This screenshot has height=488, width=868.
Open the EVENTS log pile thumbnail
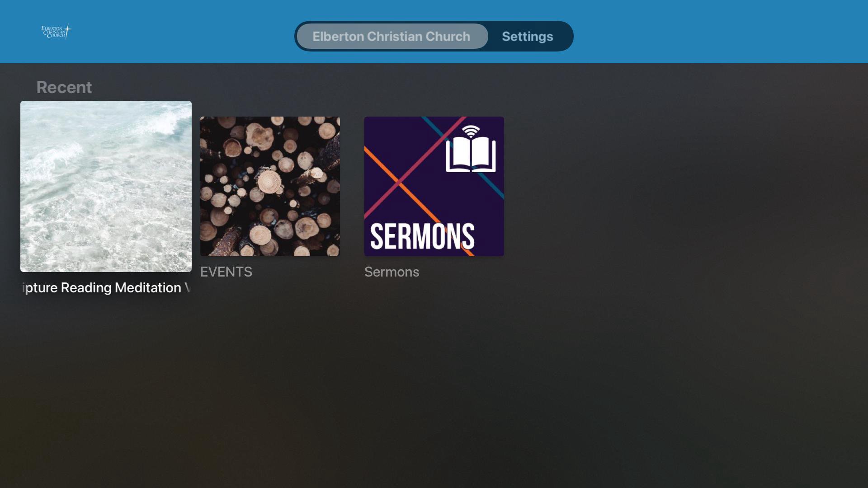point(270,186)
